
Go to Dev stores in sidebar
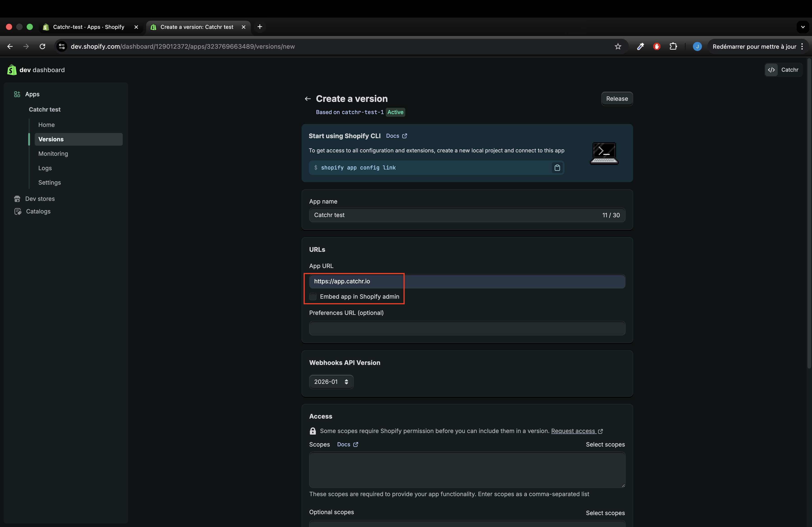click(x=40, y=199)
